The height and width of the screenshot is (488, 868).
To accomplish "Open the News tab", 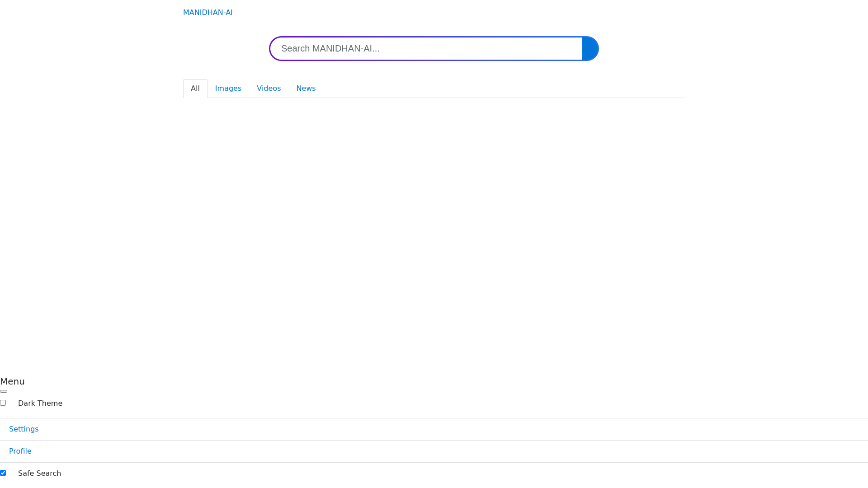I will click(306, 89).
